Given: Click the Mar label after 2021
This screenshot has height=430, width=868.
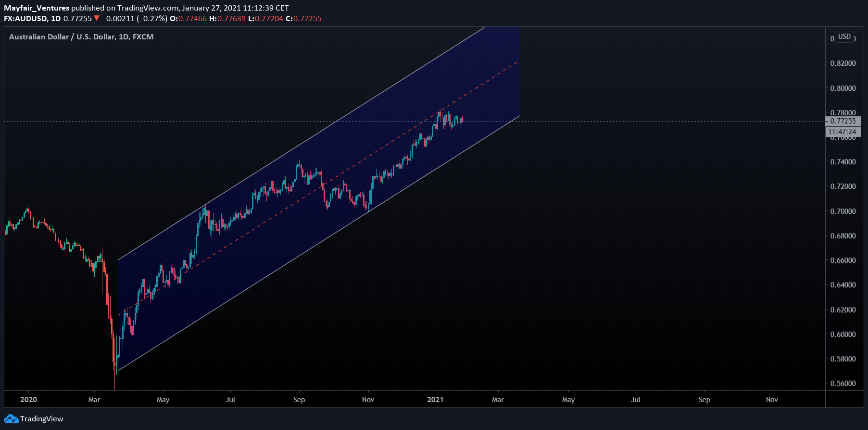Looking at the screenshot, I should coord(498,400).
